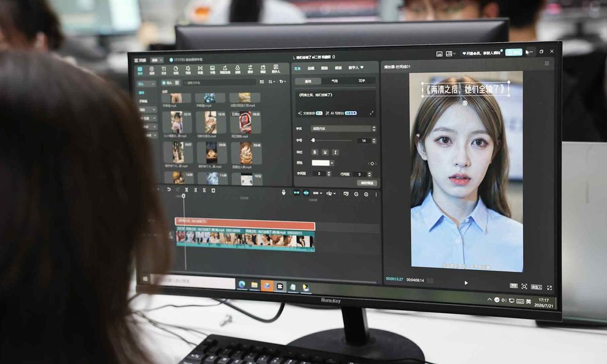
Task: Click the save preset button
Action: pyautogui.click(x=367, y=183)
